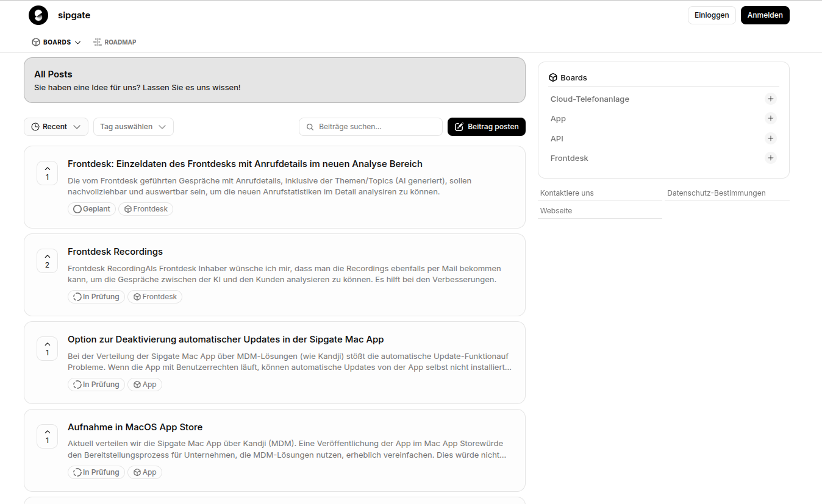Open the Tag auswählen dropdown

[134, 127]
